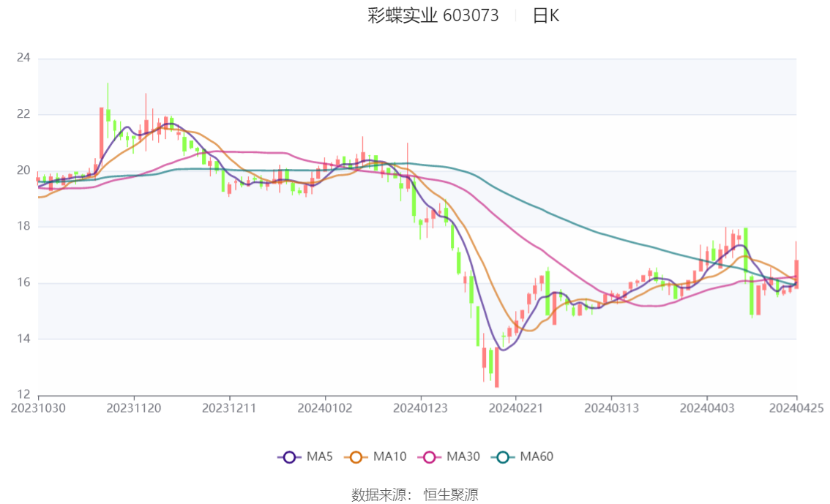This screenshot has width=830, height=504.
Task: Hide the MA10 line via its label
Action: coord(389,456)
